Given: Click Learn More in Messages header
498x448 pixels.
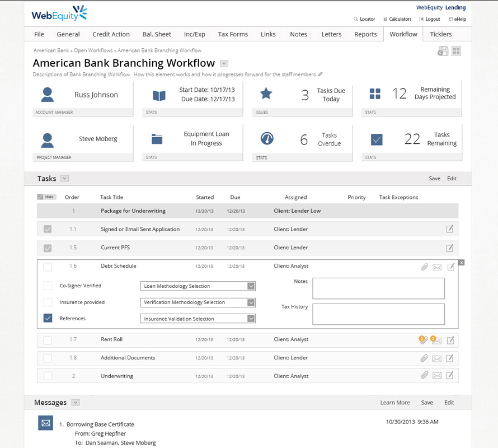Looking at the screenshot, I should click(395, 403).
